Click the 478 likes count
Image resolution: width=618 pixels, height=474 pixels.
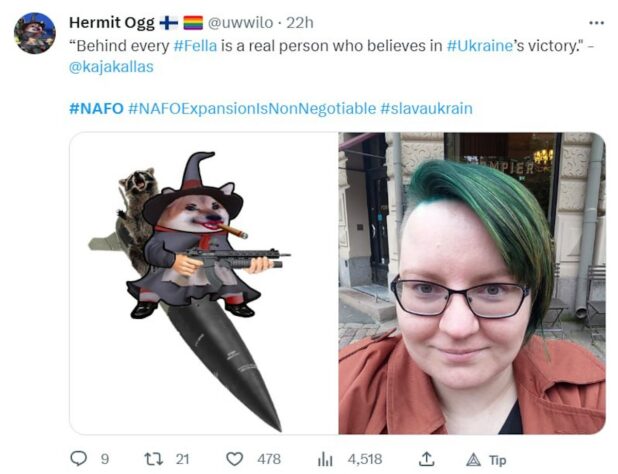(269, 459)
